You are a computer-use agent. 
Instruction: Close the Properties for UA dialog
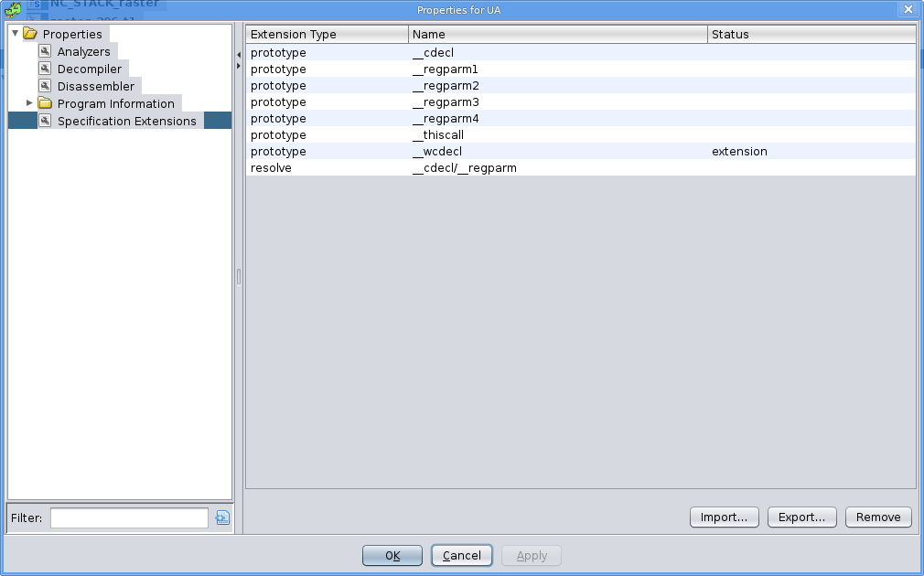click(908, 9)
